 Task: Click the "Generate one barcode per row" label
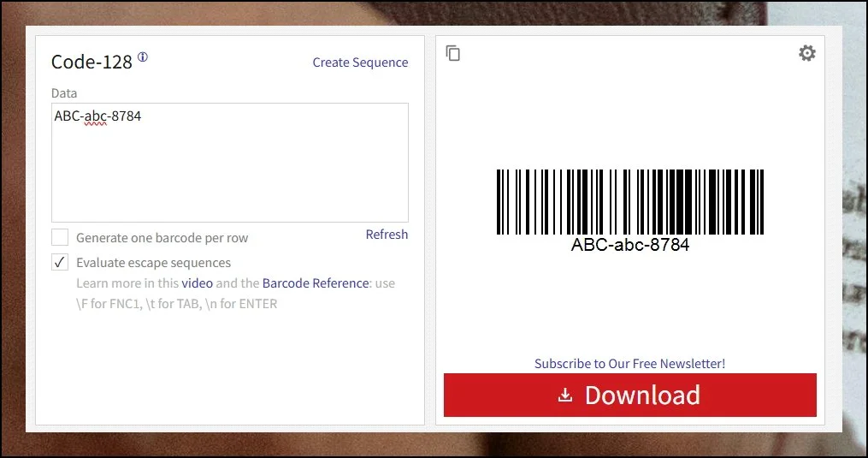162,238
